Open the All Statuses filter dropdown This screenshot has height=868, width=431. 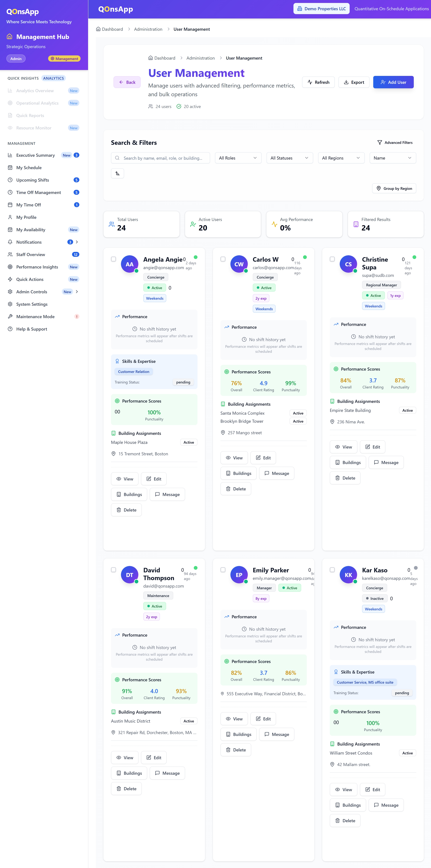click(289, 158)
